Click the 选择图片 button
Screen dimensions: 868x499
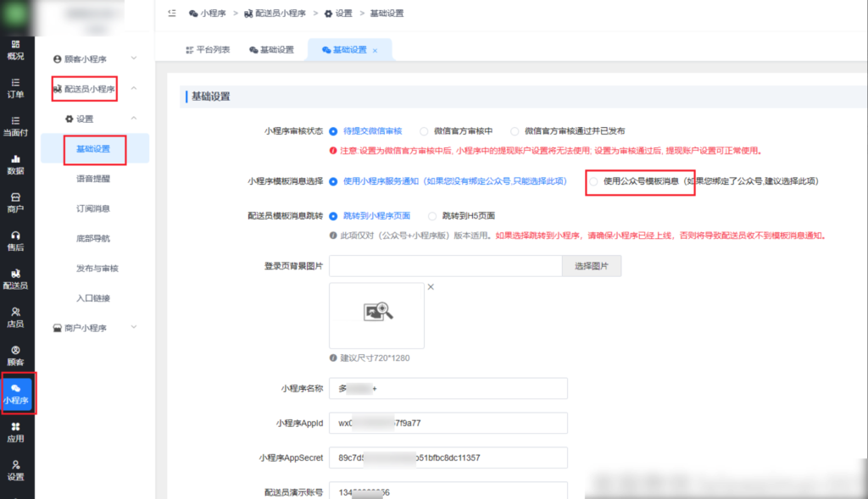(591, 265)
